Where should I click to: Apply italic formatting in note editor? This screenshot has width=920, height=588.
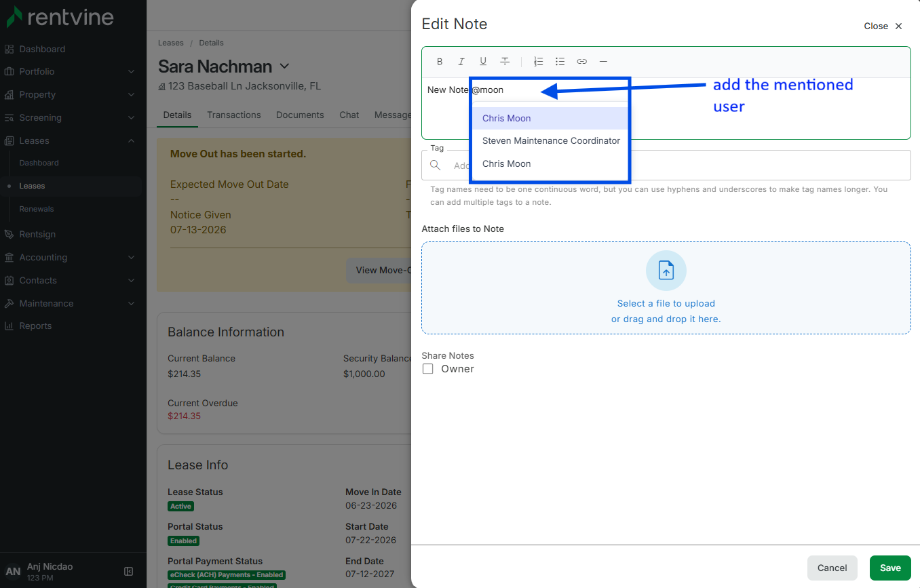461,62
